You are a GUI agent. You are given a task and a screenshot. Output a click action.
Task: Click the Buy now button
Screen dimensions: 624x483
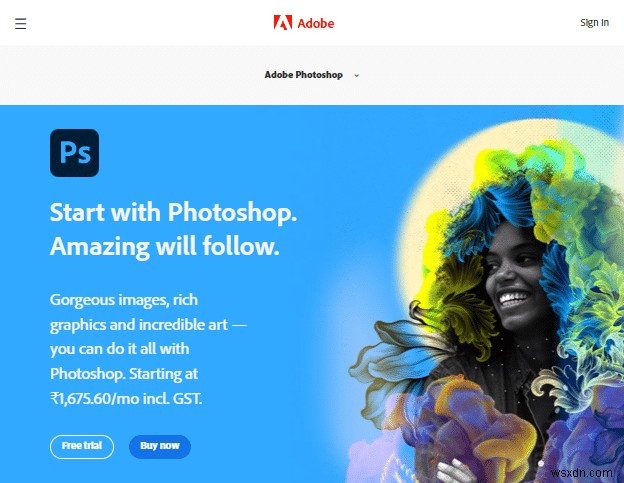pos(160,446)
